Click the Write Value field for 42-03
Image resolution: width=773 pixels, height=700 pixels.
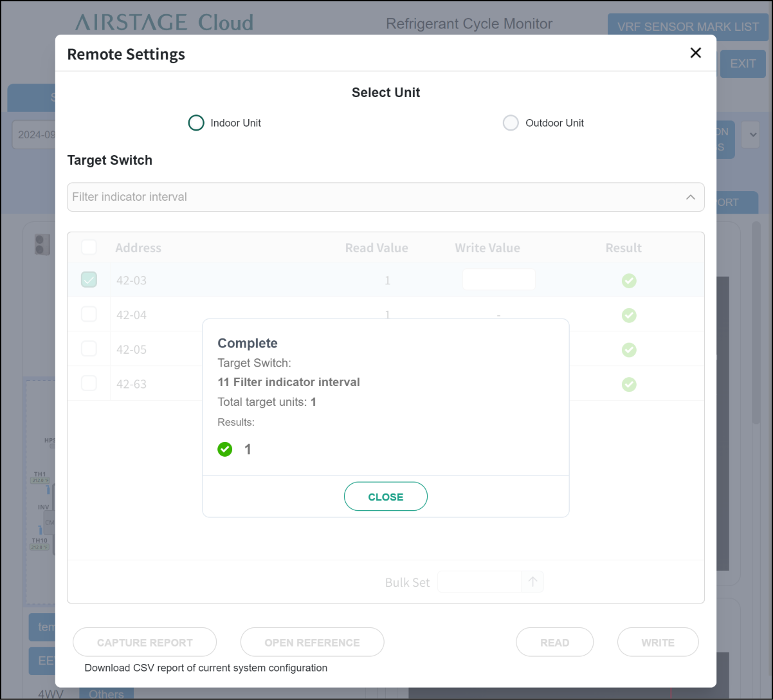(x=498, y=280)
